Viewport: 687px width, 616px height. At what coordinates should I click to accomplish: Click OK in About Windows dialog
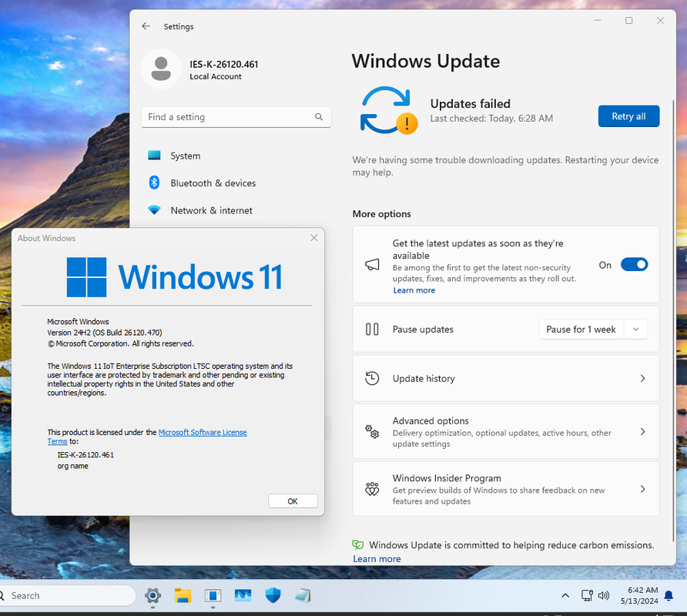pyautogui.click(x=293, y=500)
